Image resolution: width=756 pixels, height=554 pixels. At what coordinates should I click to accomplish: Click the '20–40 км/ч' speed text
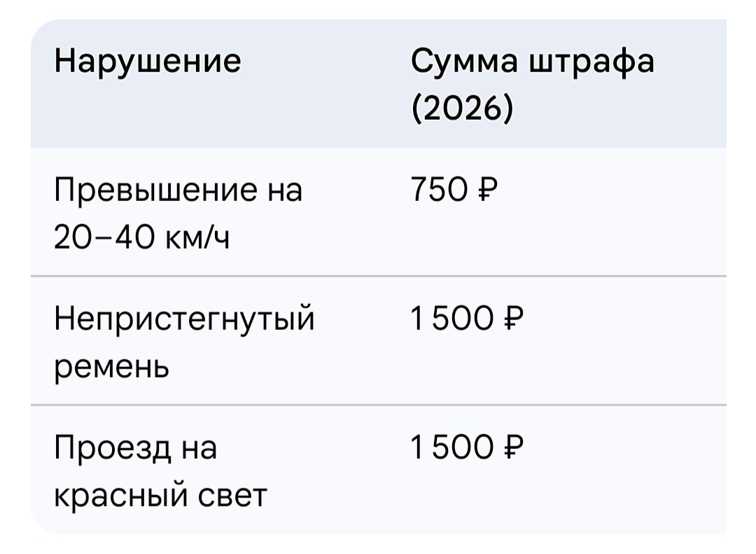141,237
